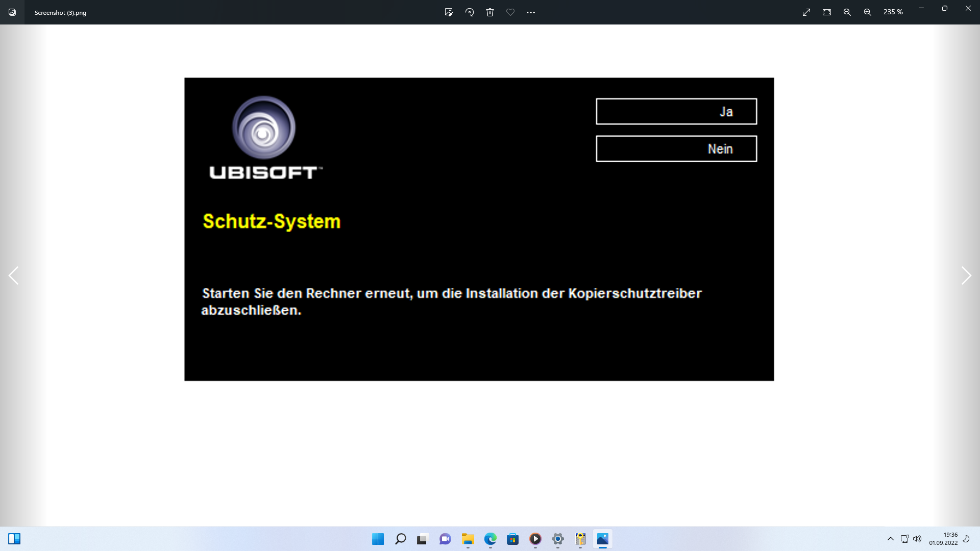Open the volume control in system tray
Viewport: 980px width, 551px height.
(917, 539)
